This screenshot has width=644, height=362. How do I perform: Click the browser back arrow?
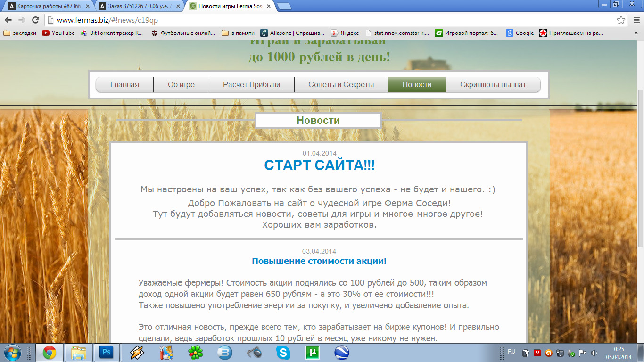8,20
